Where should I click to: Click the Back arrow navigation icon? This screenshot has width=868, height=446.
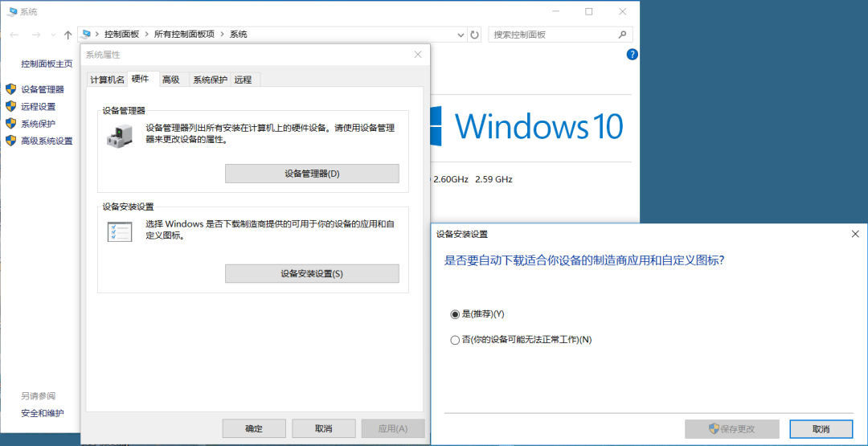(x=14, y=35)
